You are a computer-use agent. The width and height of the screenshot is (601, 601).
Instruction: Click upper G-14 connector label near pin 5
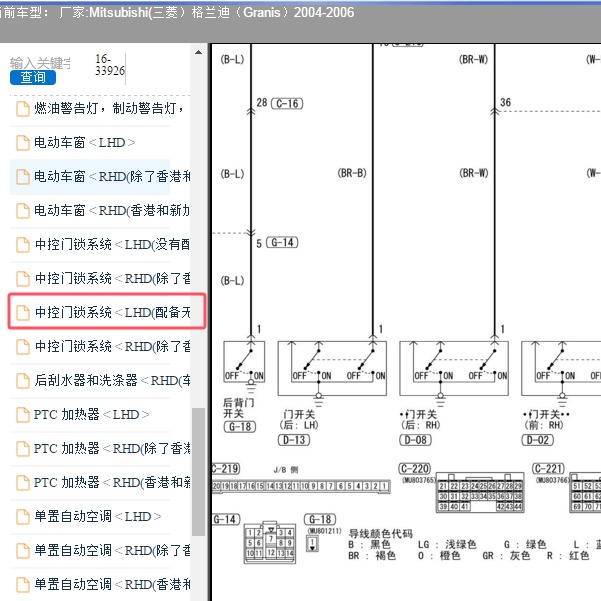282,242
